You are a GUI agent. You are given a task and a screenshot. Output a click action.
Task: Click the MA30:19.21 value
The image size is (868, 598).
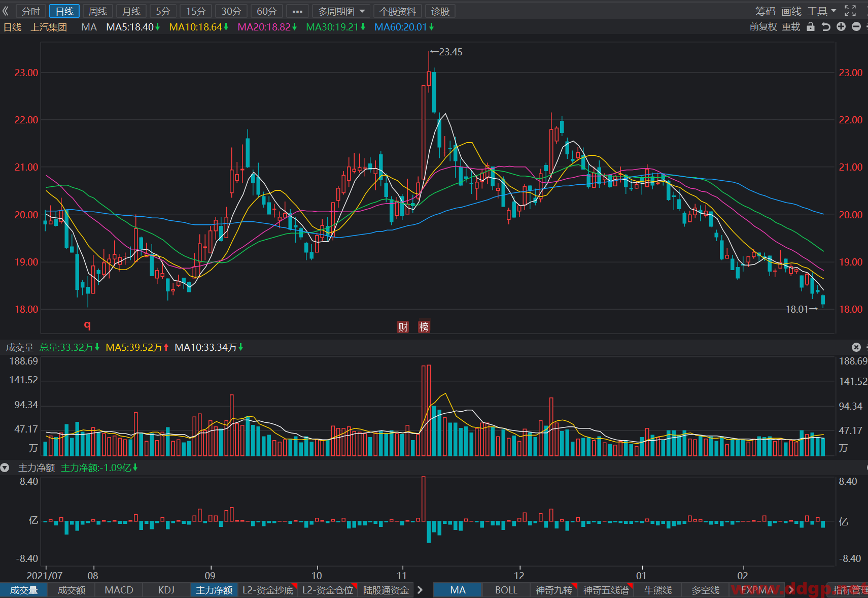click(x=335, y=27)
